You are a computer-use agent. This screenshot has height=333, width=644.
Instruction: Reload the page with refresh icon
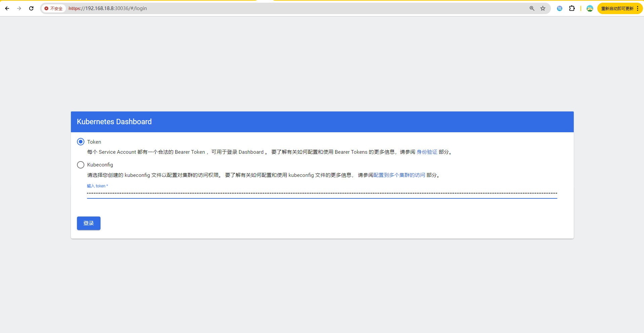click(x=31, y=8)
